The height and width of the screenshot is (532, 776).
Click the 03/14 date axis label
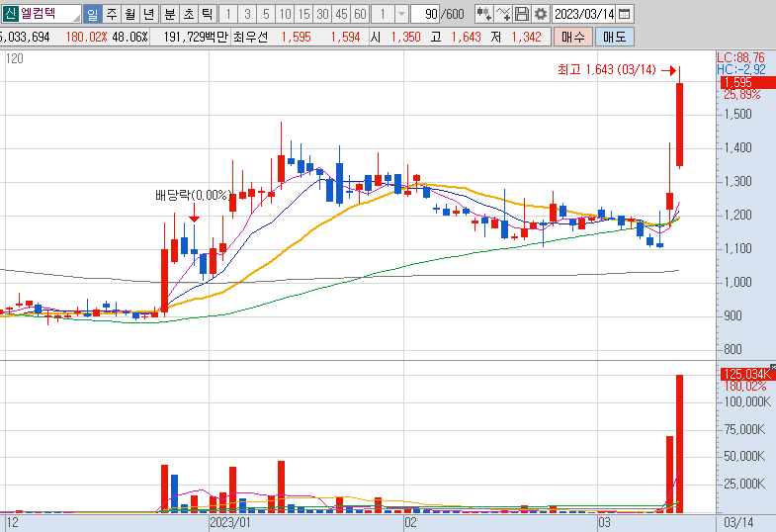(x=738, y=522)
